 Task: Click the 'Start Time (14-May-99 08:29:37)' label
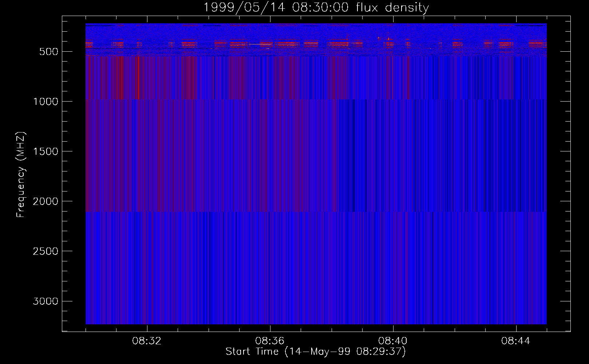[316, 352]
